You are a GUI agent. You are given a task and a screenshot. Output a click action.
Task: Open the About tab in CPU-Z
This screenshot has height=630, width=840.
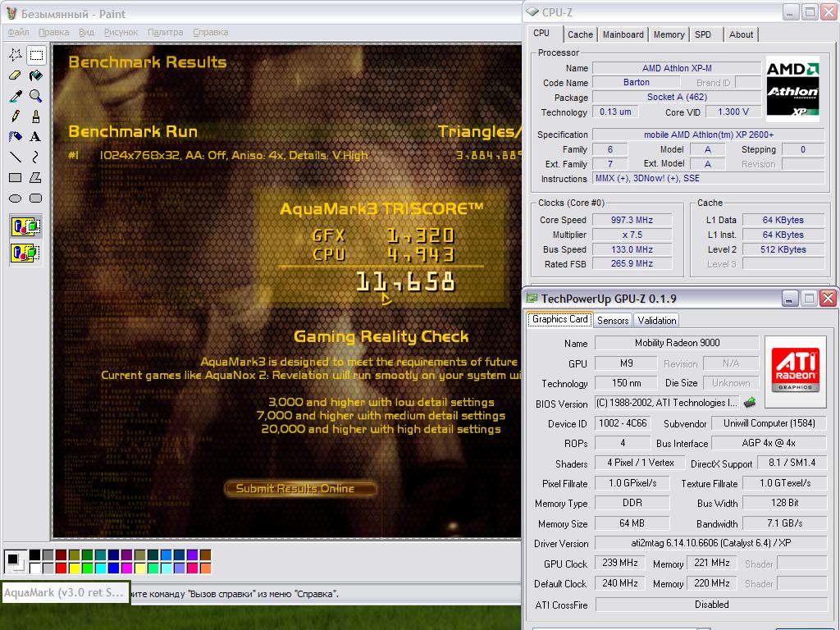(741, 34)
